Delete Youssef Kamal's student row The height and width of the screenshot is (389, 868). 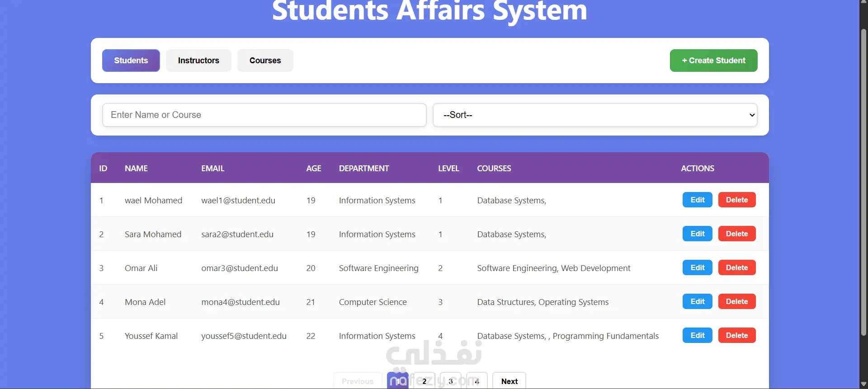(x=736, y=335)
